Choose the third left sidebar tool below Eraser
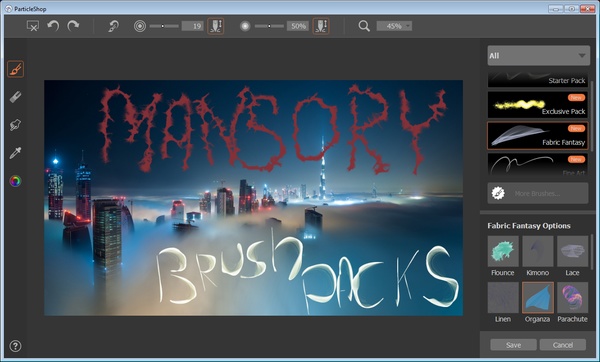Image resolution: width=600 pixels, height=362 pixels. 15,125
